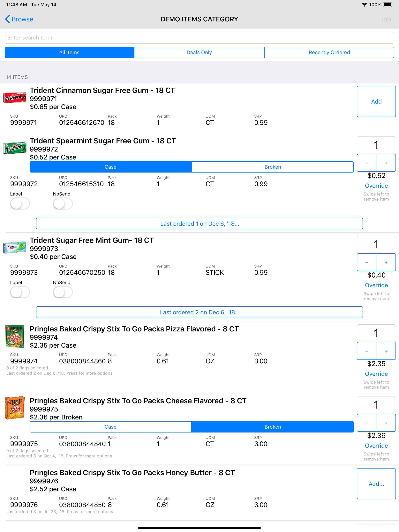
Task: Override price for Pringles Cheese Stix
Action: (376, 446)
